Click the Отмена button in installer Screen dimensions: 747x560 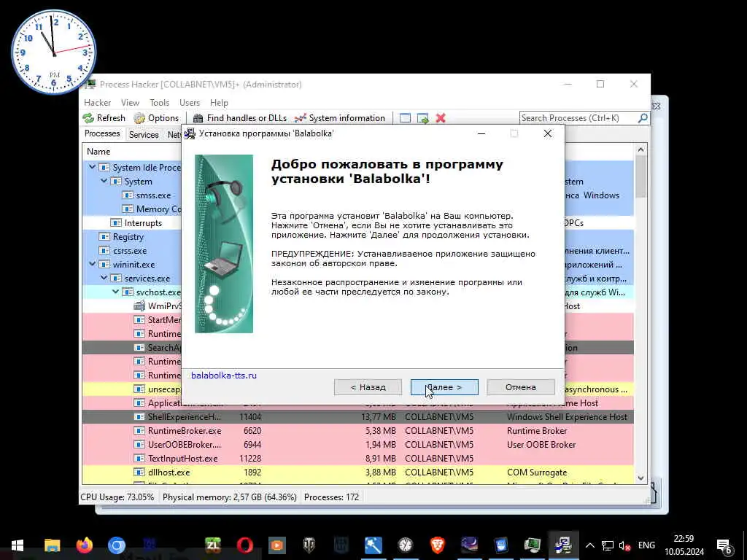point(521,387)
